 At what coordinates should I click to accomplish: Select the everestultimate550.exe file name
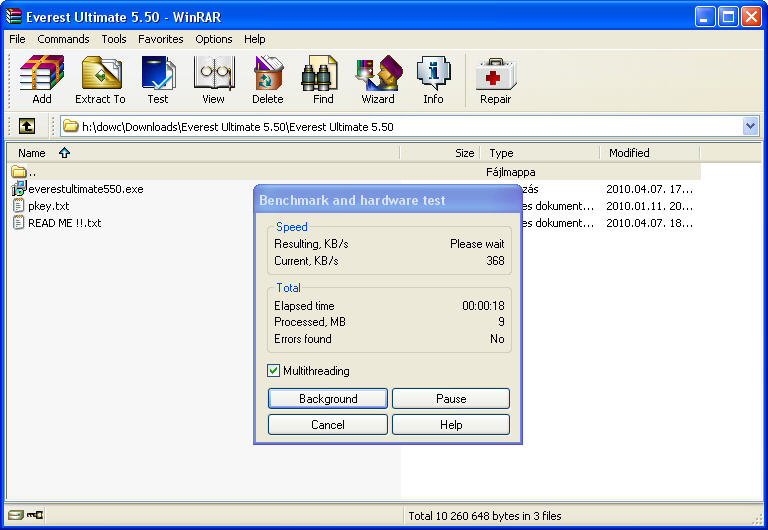pos(86,189)
